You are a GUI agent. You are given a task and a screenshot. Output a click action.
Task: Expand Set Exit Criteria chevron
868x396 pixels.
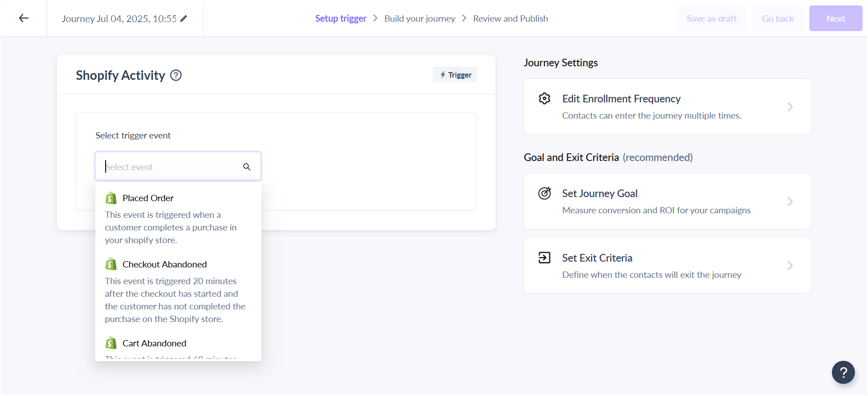click(790, 266)
